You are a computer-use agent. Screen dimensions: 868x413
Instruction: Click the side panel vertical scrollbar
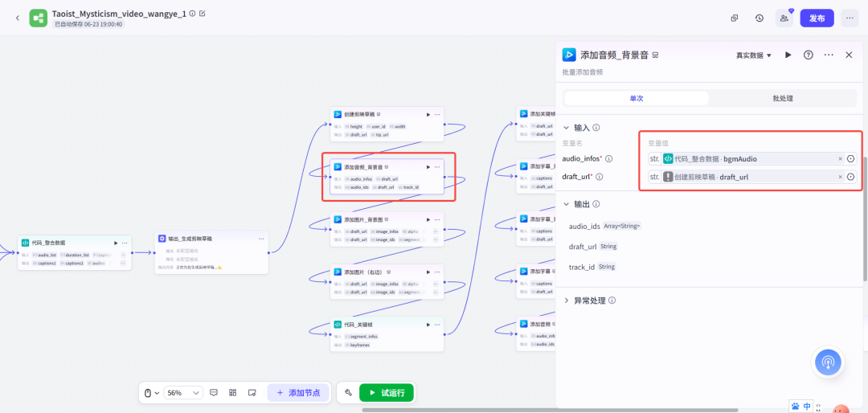click(x=866, y=219)
